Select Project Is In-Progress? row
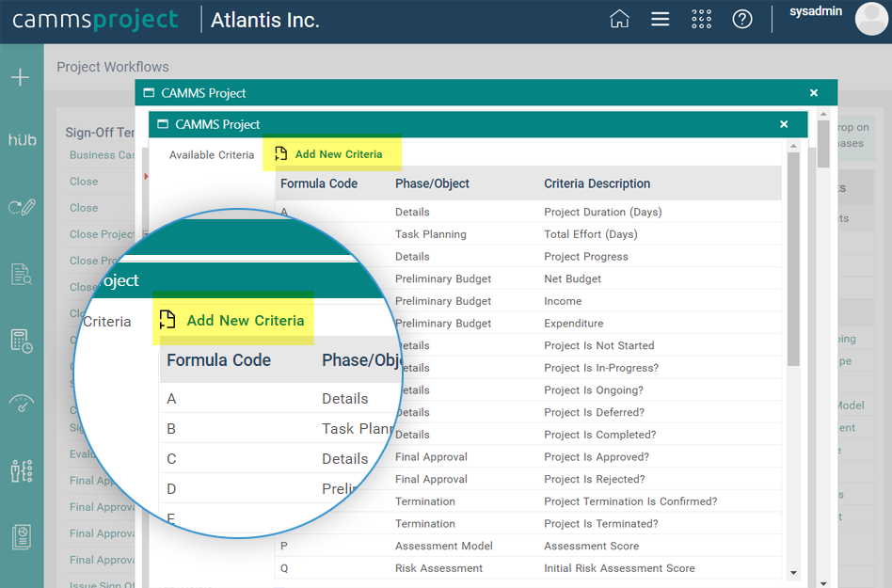Viewport: 892px width, 588px height. point(528,368)
